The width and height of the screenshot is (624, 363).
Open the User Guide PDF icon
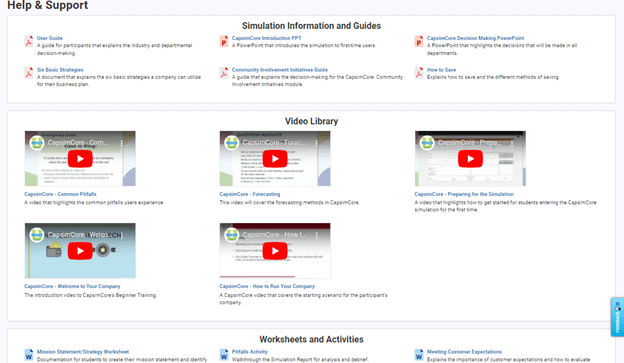click(29, 41)
